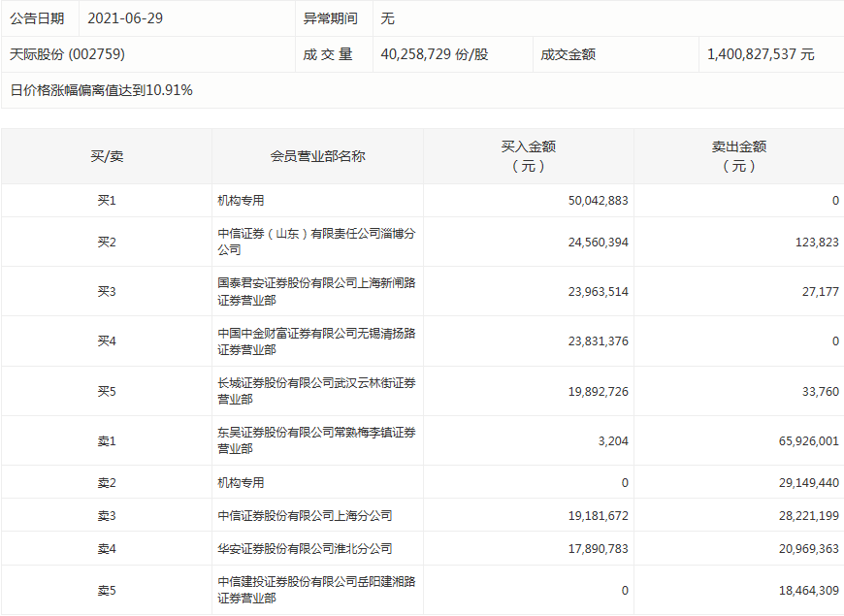Select buy amount 24,560,394
This screenshot has height=616, width=844.
click(598, 243)
